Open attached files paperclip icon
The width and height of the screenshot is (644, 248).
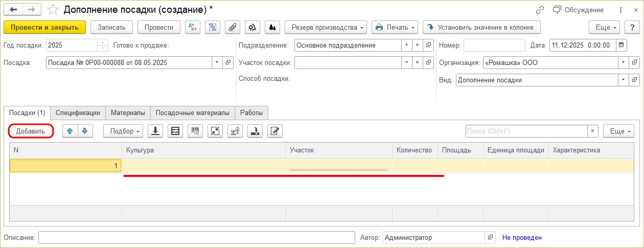(233, 27)
